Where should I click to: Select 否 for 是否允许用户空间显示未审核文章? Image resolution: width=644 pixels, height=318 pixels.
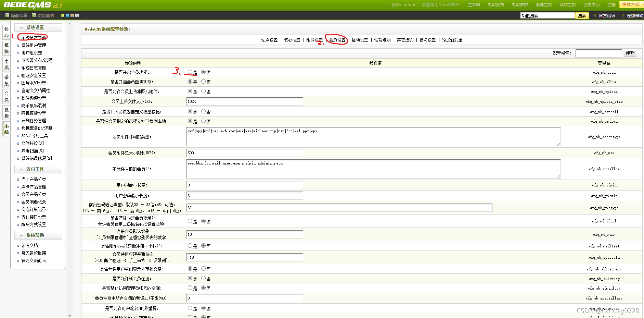[x=203, y=269]
